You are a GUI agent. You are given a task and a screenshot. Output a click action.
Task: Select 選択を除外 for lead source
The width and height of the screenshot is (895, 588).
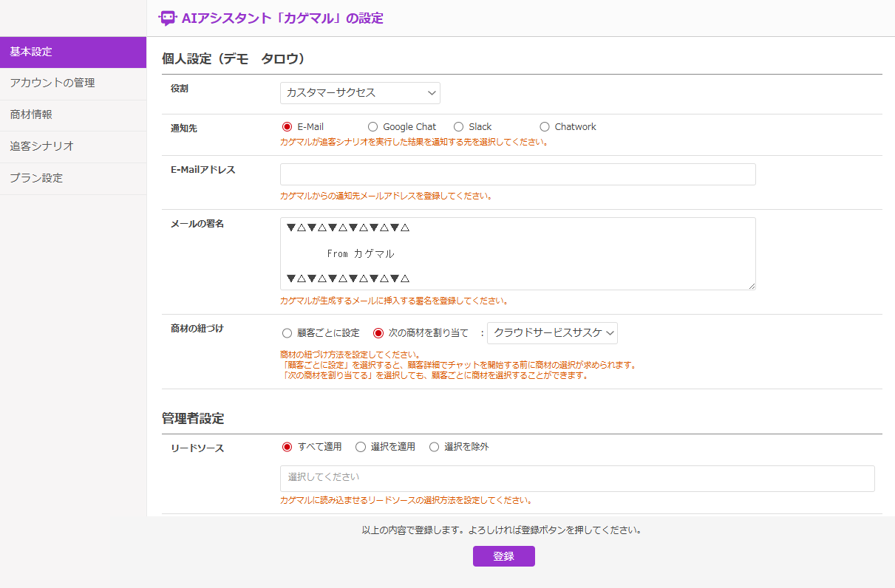[435, 447]
